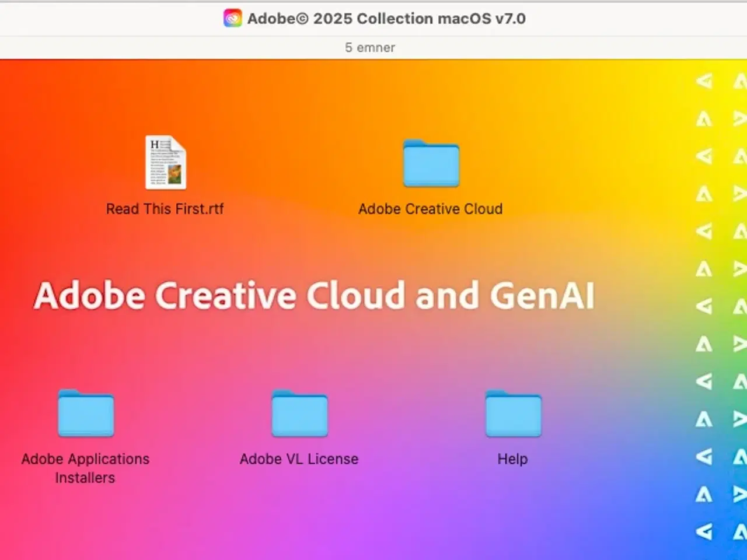Click the "Adobe Applications Installers" label
Image resolution: width=747 pixels, height=560 pixels.
pos(85,468)
